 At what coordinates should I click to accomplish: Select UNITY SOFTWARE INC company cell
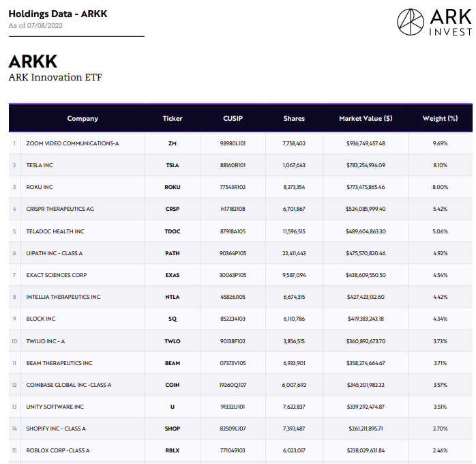55,407
